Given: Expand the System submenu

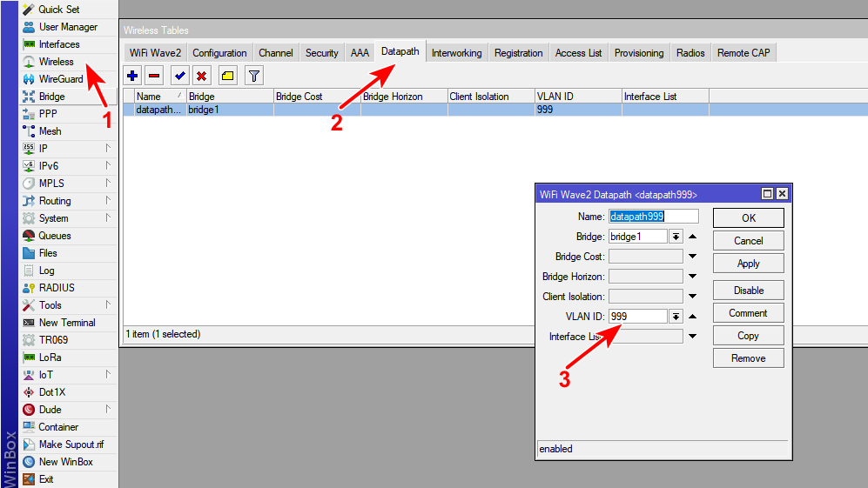Looking at the screenshot, I should coord(108,218).
